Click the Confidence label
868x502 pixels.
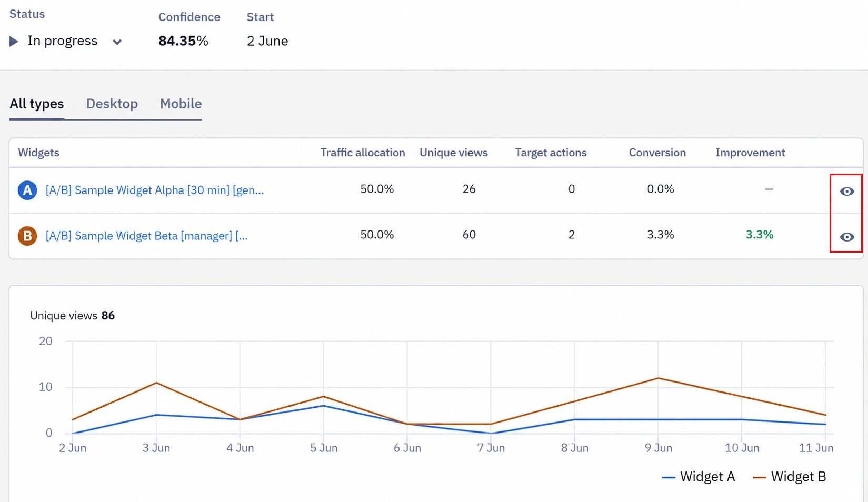(x=189, y=17)
